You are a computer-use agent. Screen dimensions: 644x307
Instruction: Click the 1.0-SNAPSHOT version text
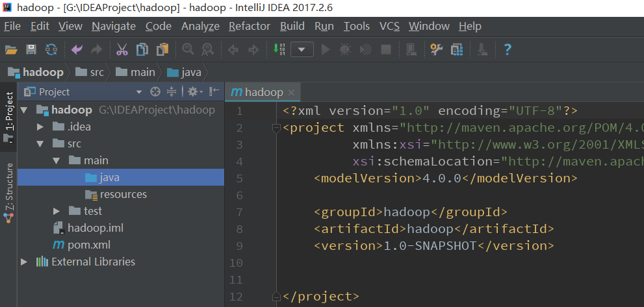(x=430, y=246)
